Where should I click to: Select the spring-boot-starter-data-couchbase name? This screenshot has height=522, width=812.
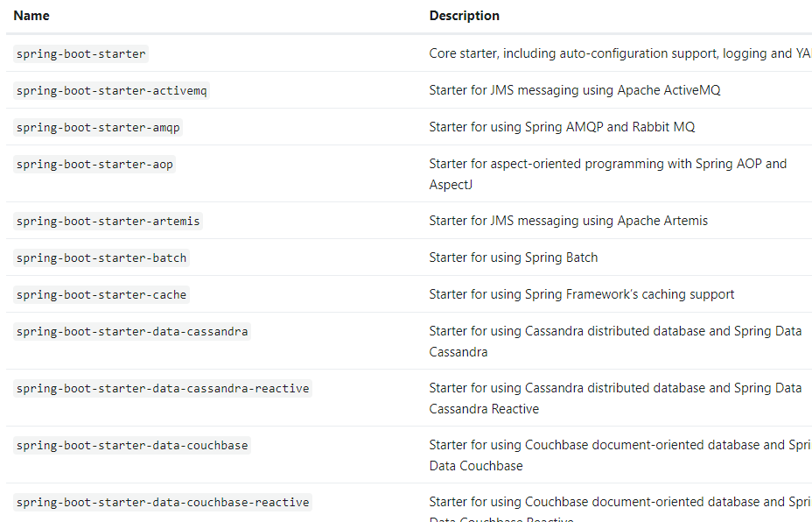pyautogui.click(x=132, y=445)
